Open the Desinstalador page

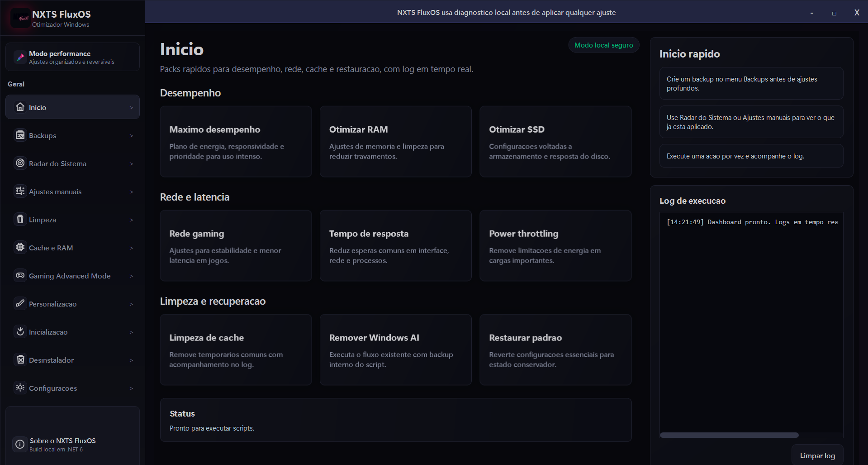pos(72,360)
